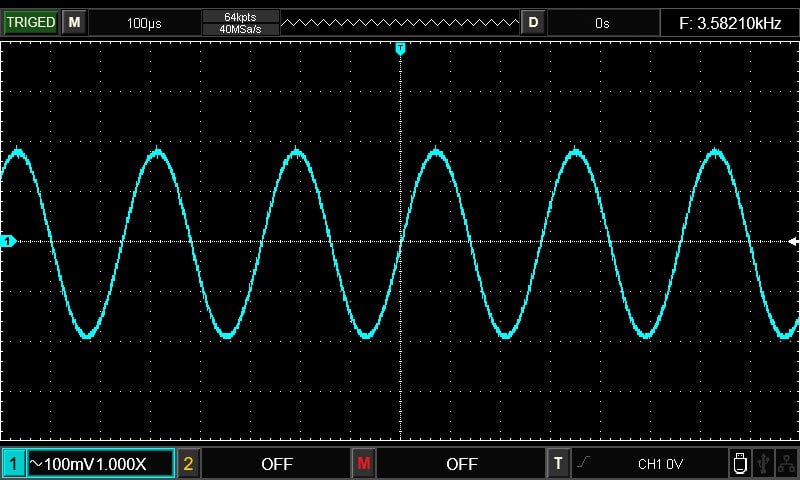Screen dimensions: 800x480
Task: Click the CH1 0V trigger source readout
Action: [x=660, y=464]
